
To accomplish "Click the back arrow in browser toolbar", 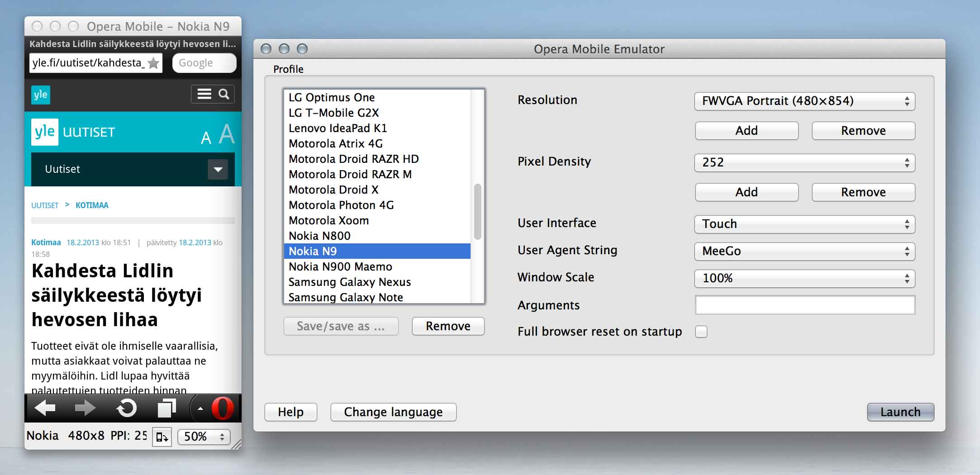I will 45,408.
